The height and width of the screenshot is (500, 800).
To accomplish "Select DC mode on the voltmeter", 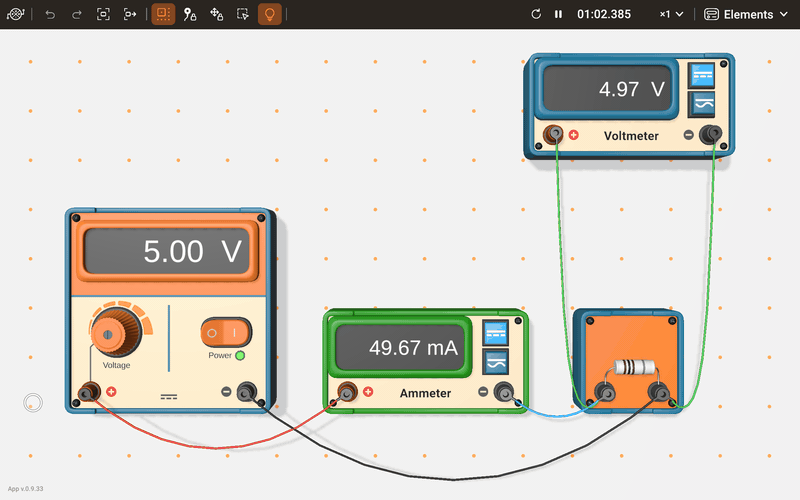I will coord(702,76).
